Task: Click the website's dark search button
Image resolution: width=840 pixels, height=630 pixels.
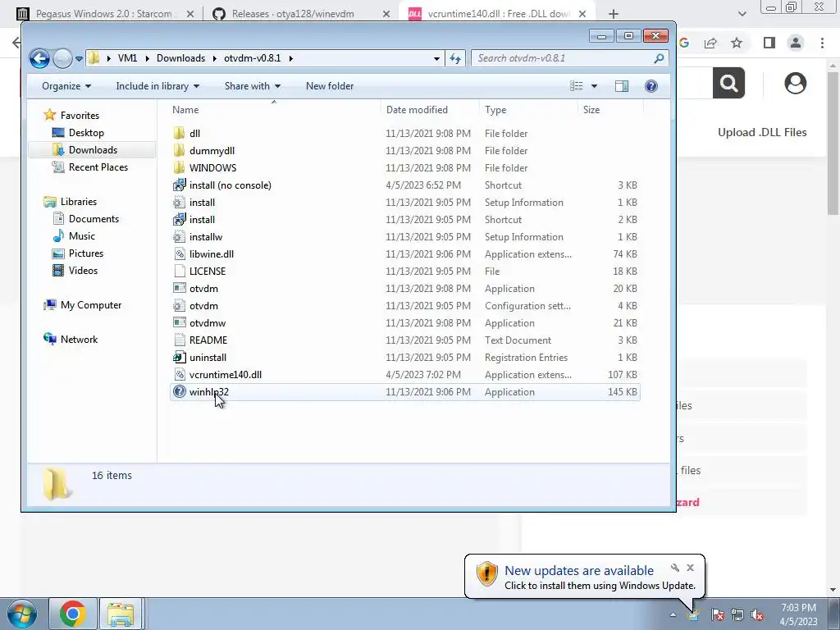Action: [x=728, y=83]
